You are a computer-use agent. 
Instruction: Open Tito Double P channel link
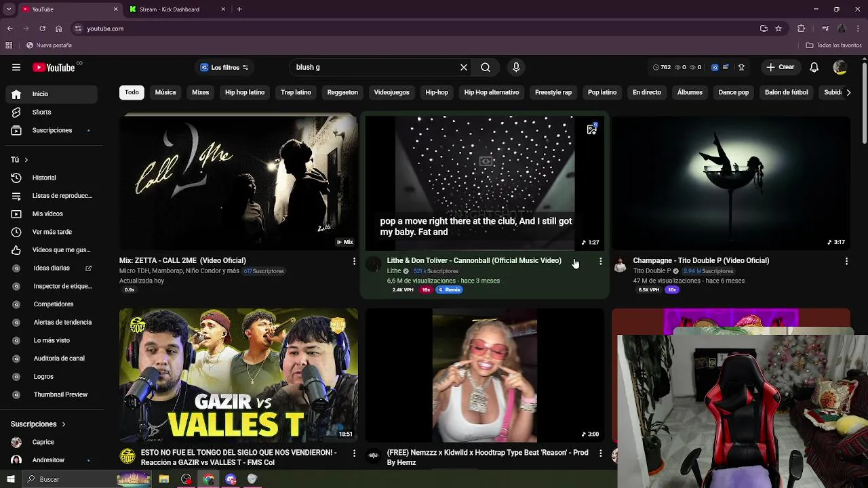(652, 271)
